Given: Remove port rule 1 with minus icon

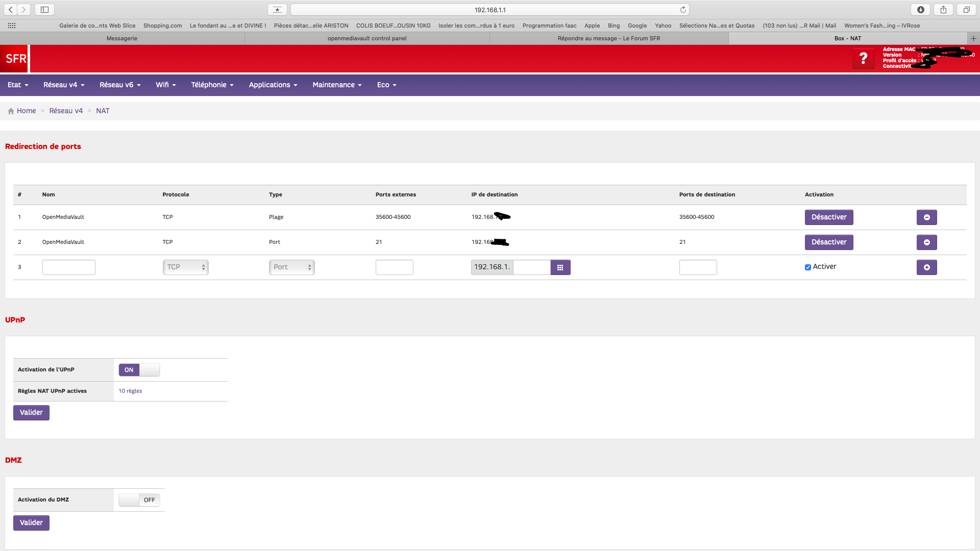Looking at the screenshot, I should tap(926, 217).
